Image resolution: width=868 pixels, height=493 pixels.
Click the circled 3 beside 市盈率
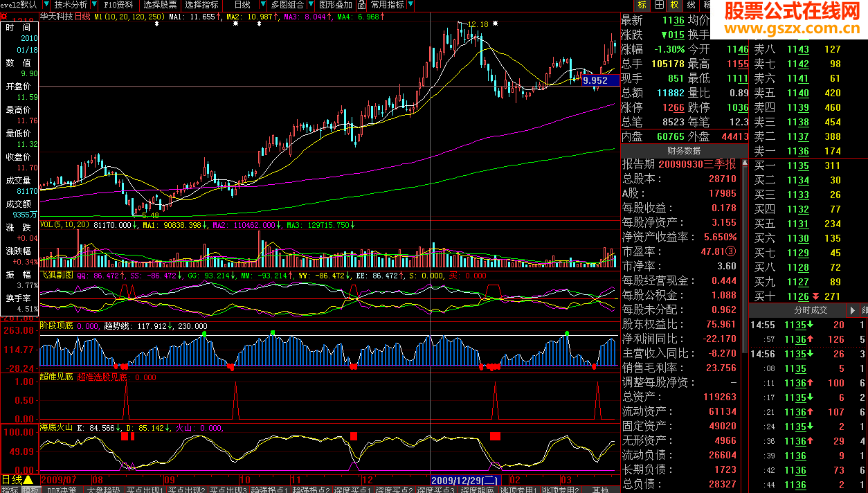pyautogui.click(x=732, y=252)
